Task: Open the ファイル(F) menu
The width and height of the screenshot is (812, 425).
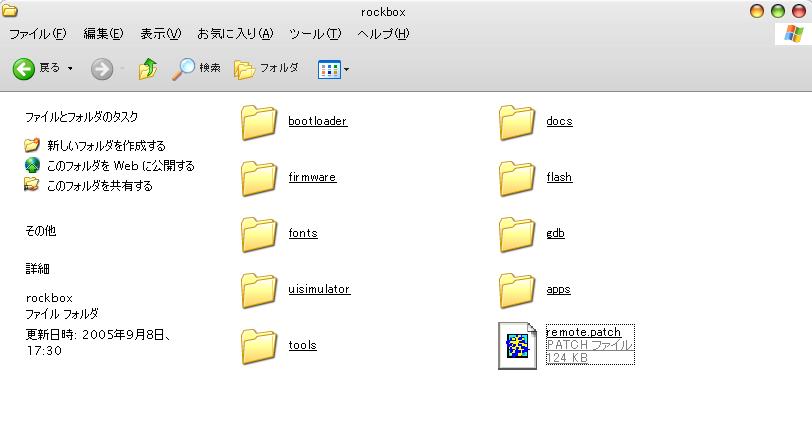Action: pyautogui.click(x=38, y=34)
